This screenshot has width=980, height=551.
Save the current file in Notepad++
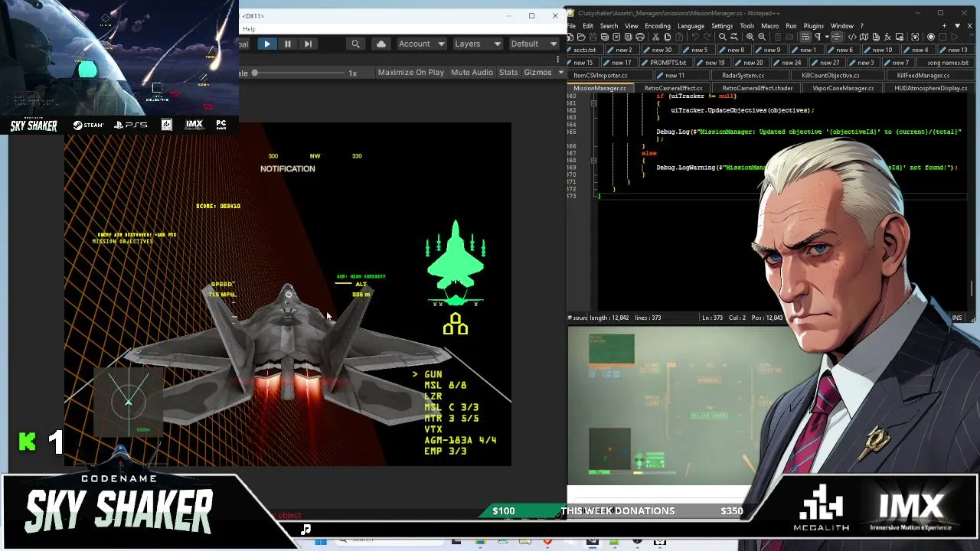pos(593,37)
